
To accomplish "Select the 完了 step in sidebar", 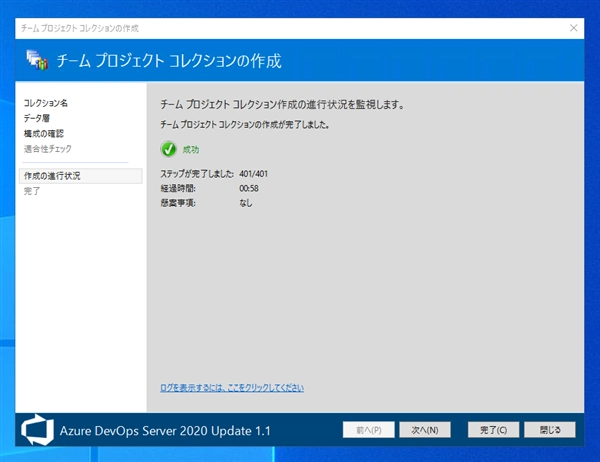I will click(x=32, y=191).
